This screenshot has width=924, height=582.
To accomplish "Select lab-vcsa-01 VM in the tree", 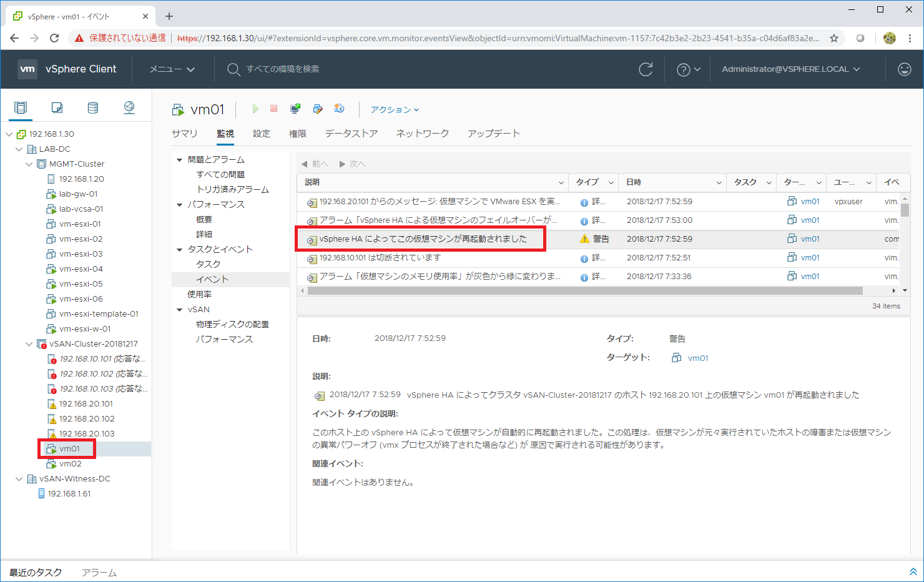I will point(81,209).
